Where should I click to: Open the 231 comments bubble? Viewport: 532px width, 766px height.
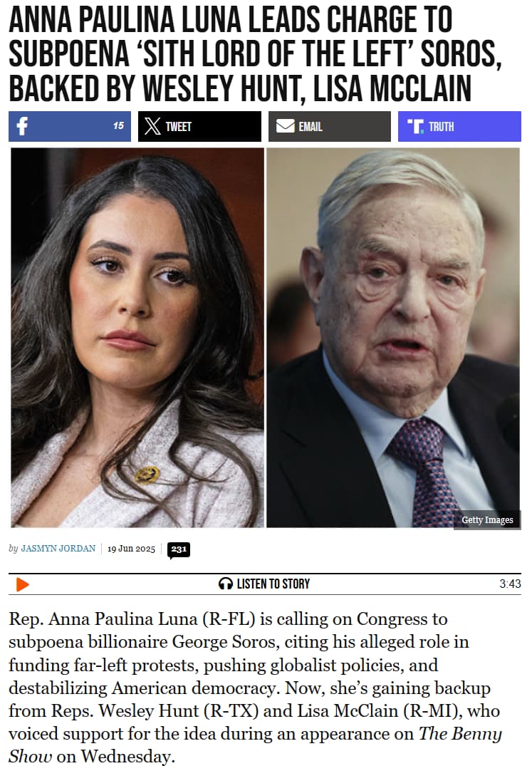(179, 549)
